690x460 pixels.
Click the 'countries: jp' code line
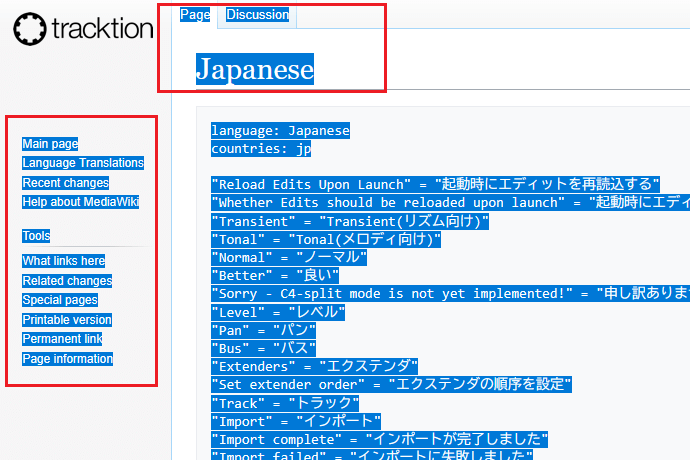click(261, 149)
